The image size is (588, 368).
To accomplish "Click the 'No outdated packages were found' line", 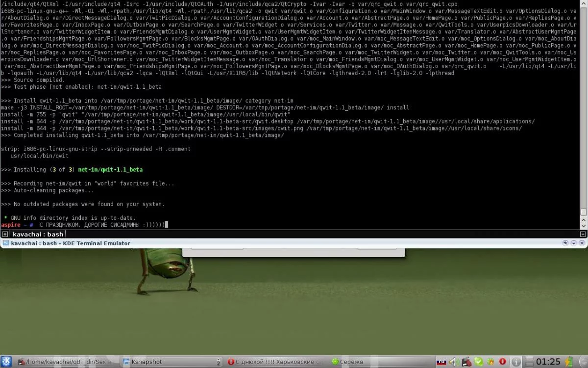I will tap(83, 204).
